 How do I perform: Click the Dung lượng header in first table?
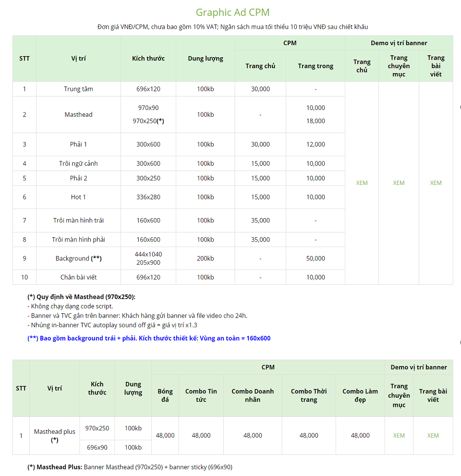pos(205,59)
